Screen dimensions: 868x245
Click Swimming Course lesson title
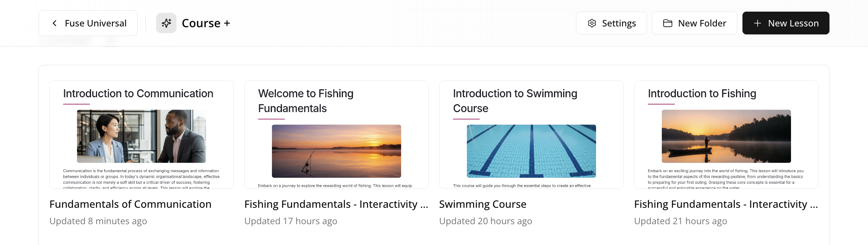coord(483,204)
